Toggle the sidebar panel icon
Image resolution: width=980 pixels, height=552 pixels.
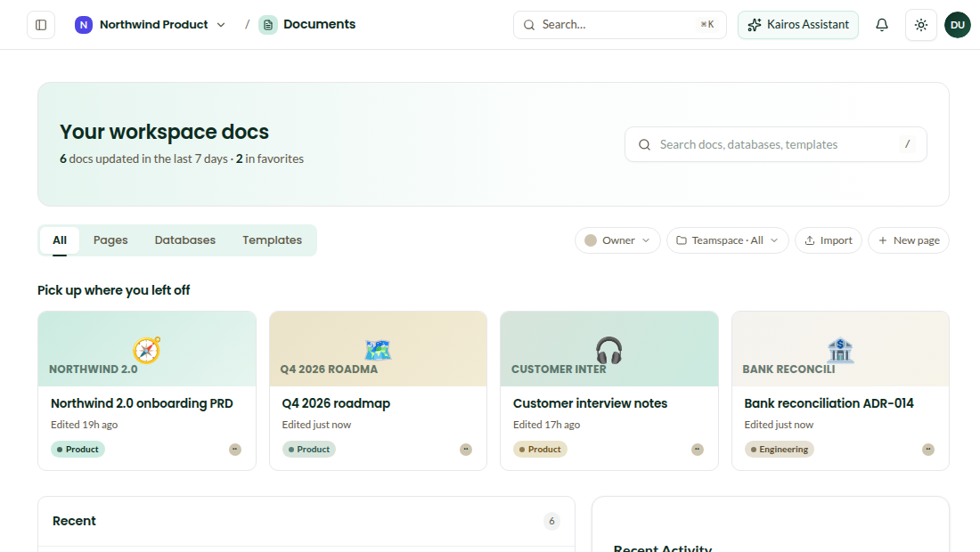[41, 25]
